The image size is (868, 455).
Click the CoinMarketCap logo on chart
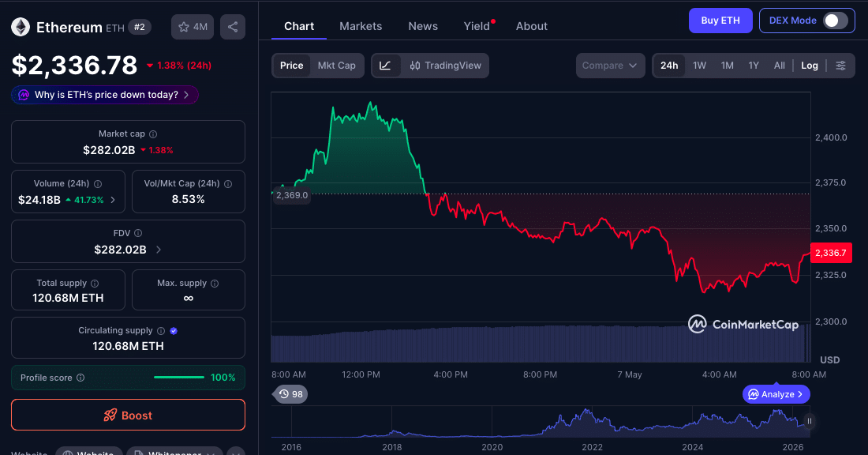(x=743, y=324)
